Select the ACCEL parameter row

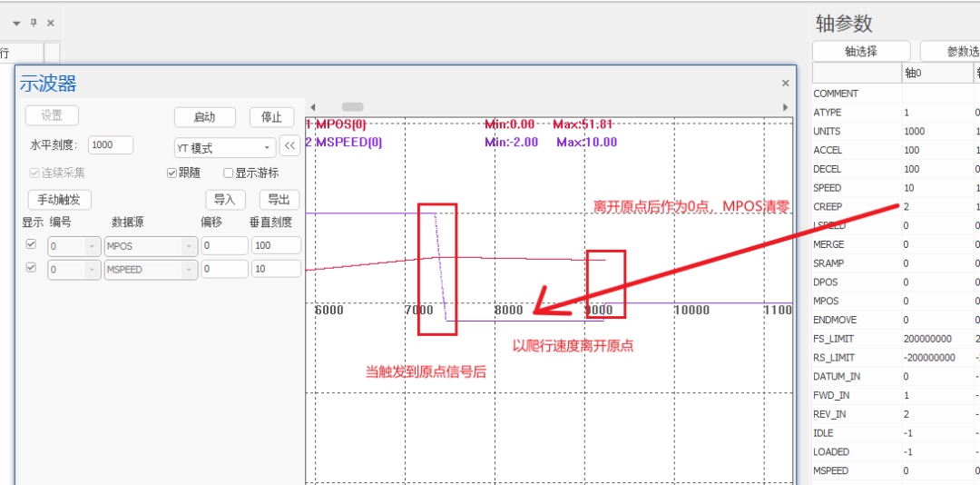point(897,150)
